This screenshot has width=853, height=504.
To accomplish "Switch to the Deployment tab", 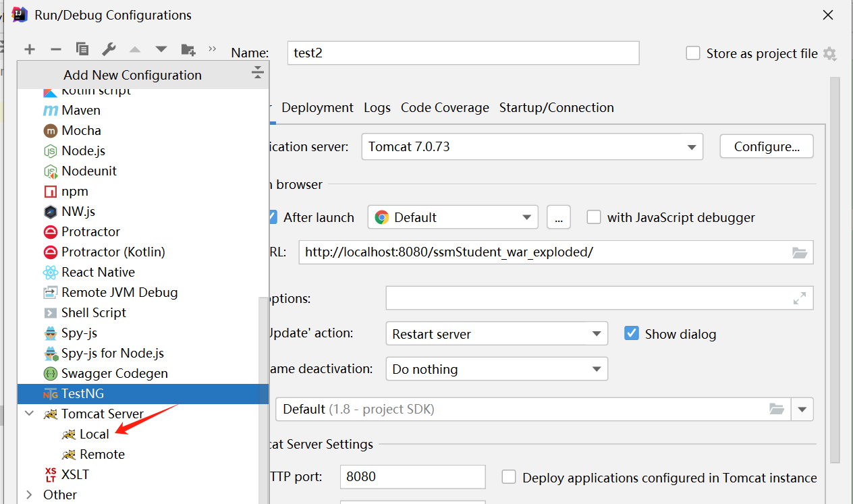I will 317,107.
